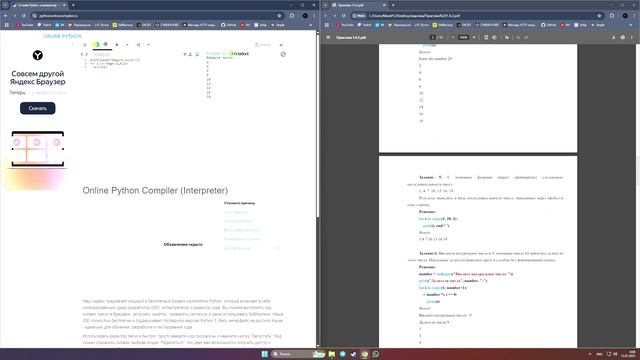640x360 pixels.
Task: Show hidden system tray icons chevron
Action: 589,354
